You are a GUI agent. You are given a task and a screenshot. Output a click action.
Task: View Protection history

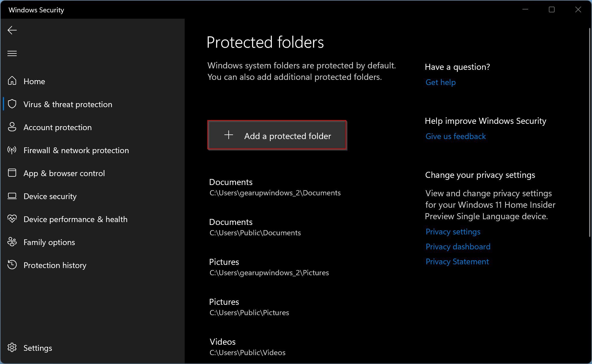point(93,265)
